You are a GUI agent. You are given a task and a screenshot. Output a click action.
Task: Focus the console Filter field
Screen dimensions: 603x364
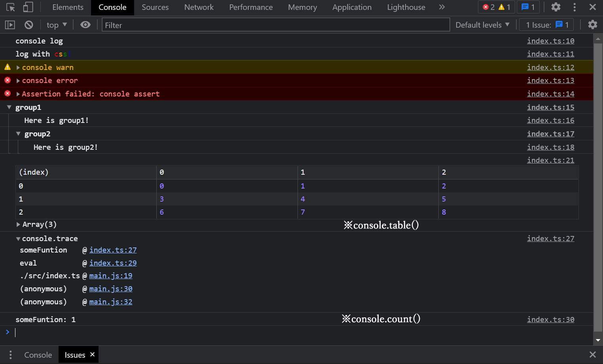tap(276, 25)
